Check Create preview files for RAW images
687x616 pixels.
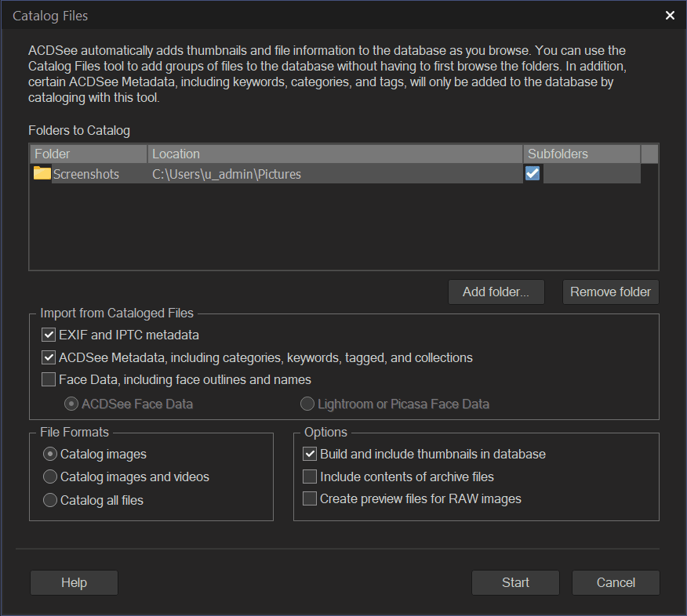(x=310, y=498)
